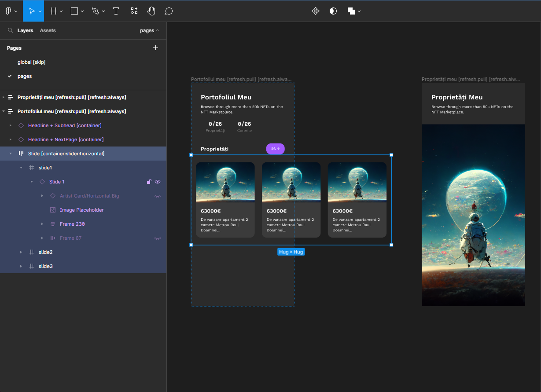This screenshot has height=392, width=541.
Task: Select the Text tool
Action: tap(116, 11)
